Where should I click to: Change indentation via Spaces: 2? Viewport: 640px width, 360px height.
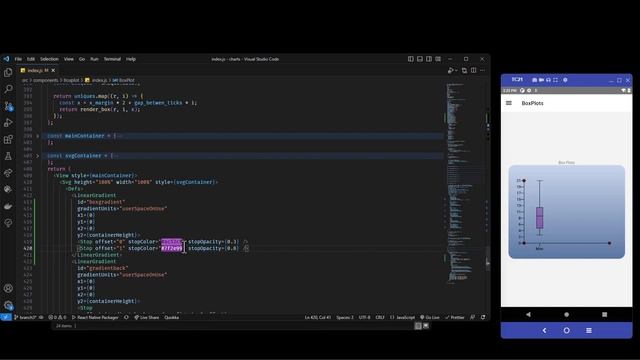345,317
